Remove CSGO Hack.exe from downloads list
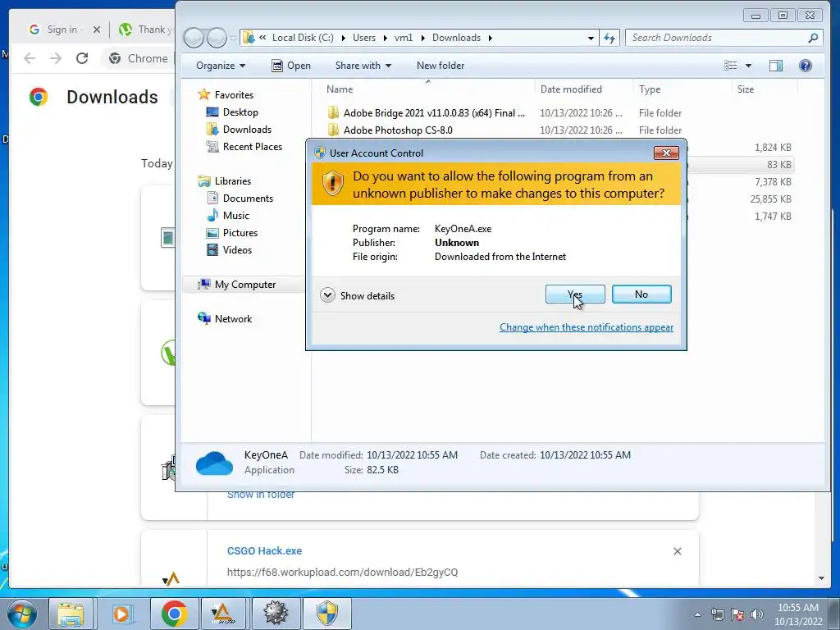This screenshot has width=840, height=630. tap(677, 550)
